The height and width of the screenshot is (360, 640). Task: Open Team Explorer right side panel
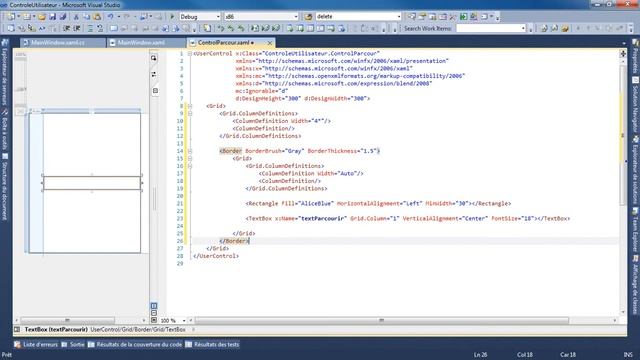[636, 229]
